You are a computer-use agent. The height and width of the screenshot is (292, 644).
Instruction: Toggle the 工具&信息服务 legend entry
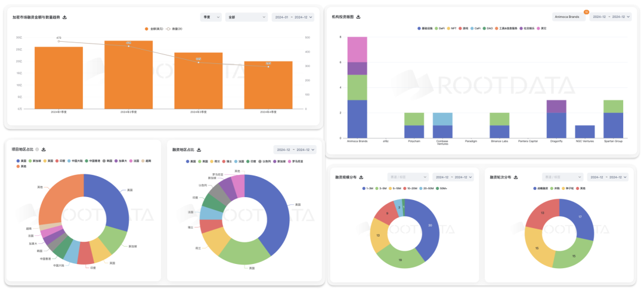coord(506,29)
